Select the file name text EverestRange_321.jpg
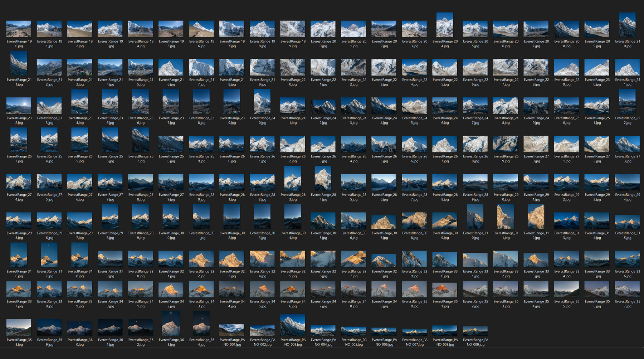 click(171, 273)
